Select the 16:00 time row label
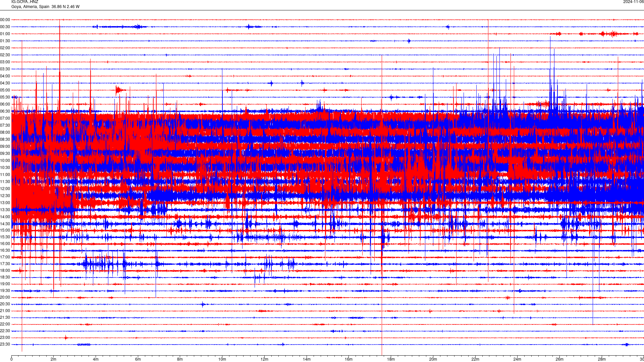The width and height of the screenshot is (644, 362). 5,244
